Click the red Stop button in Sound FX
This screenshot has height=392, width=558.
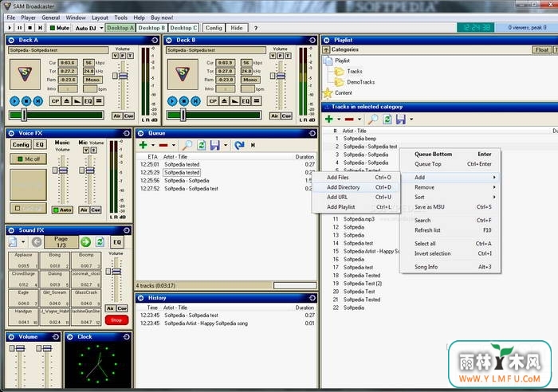tap(116, 320)
